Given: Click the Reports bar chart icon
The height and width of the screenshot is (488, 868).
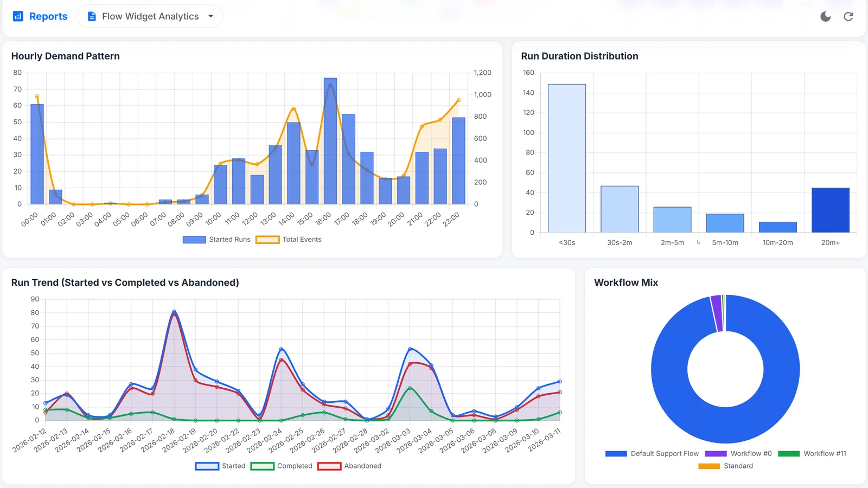Looking at the screenshot, I should pyautogui.click(x=18, y=16).
